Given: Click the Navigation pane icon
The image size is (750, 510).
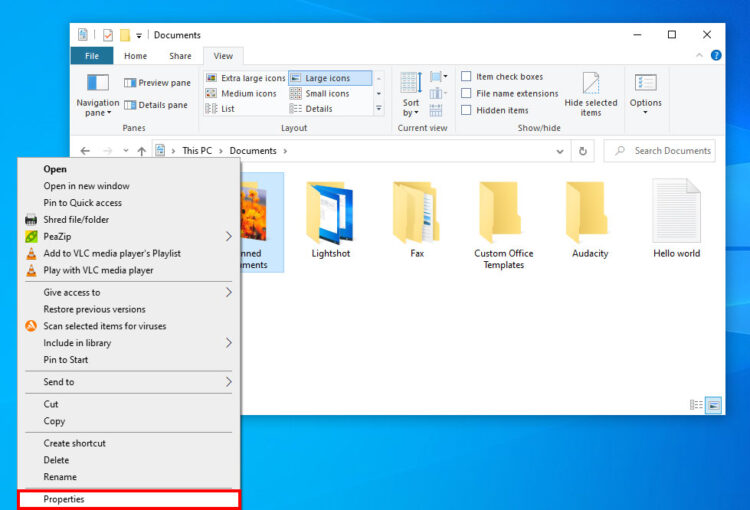Looking at the screenshot, I should [x=97, y=83].
